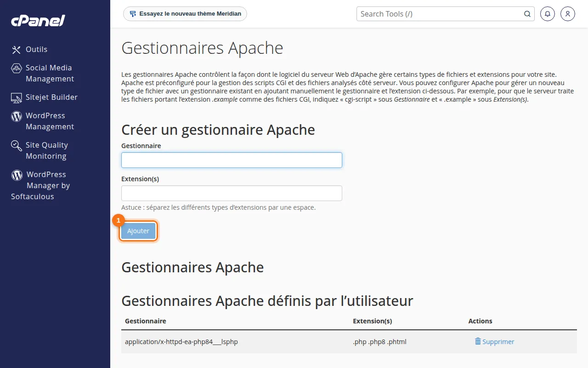Click WordPress Manager by Softaculous icon
The image size is (588, 368).
coord(17,175)
